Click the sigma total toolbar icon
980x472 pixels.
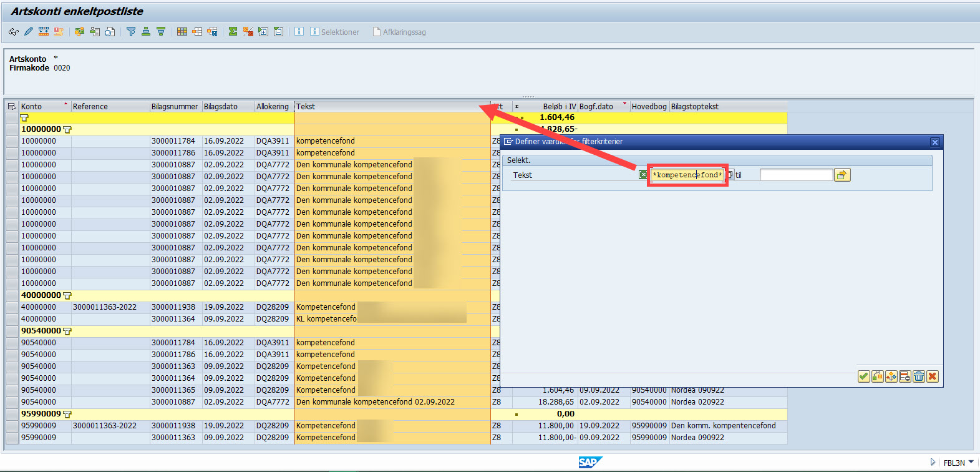pyautogui.click(x=233, y=32)
